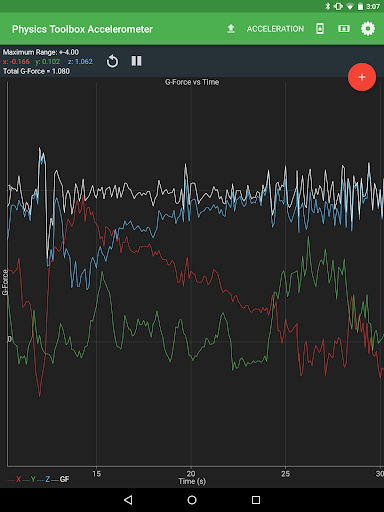384x512 pixels.
Task: Toggle the blue Z series in legend
Action: pyautogui.click(x=44, y=479)
